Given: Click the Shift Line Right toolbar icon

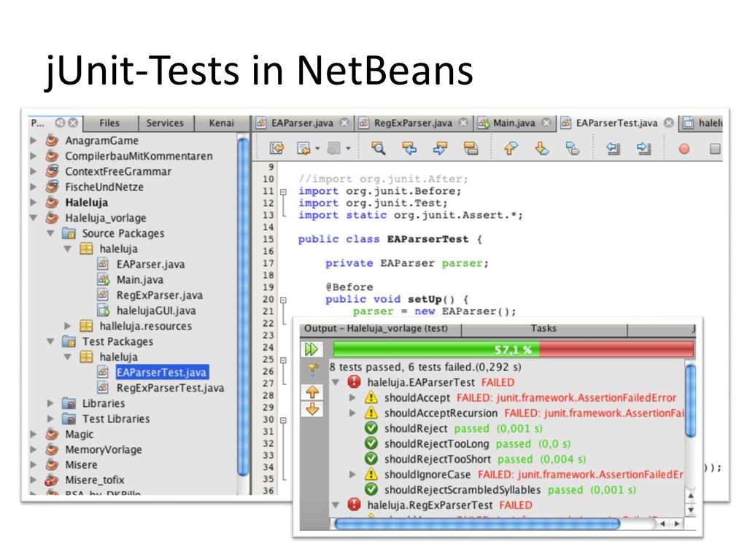Looking at the screenshot, I should 643,148.
